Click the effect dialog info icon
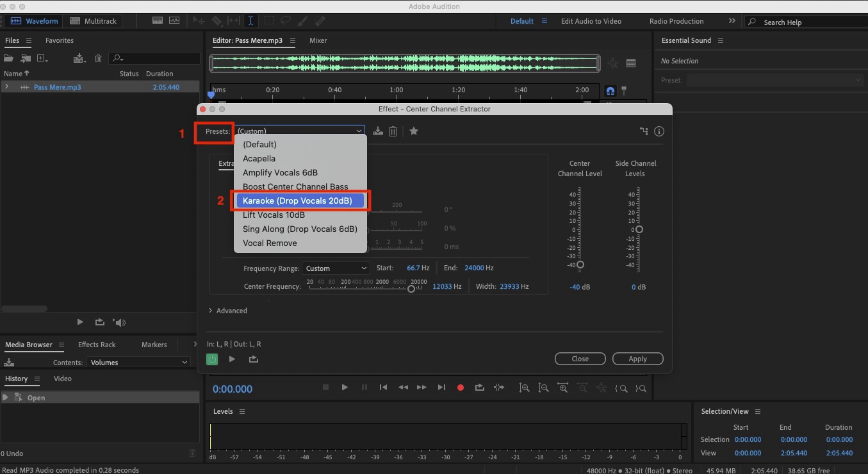Screen dimensions: 868x474 659,131
